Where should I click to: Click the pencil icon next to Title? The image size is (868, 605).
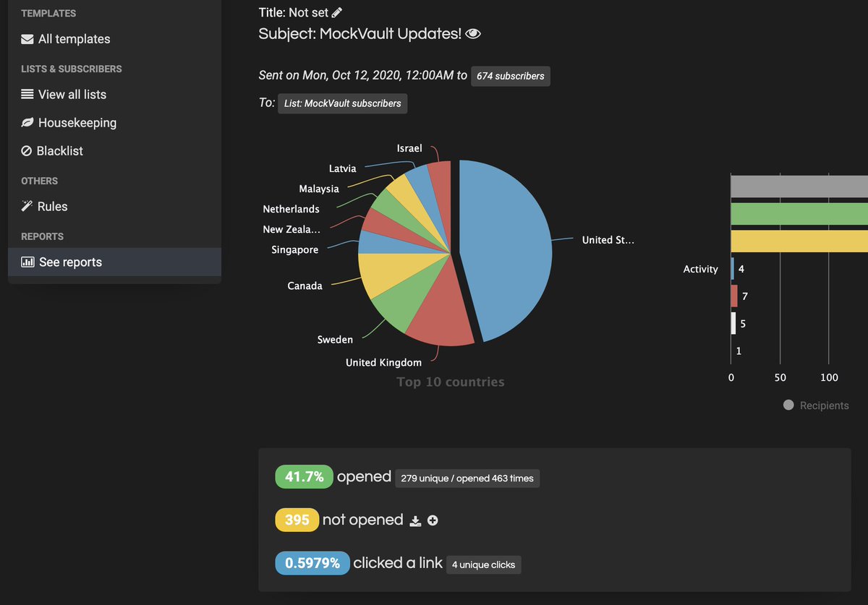[337, 12]
